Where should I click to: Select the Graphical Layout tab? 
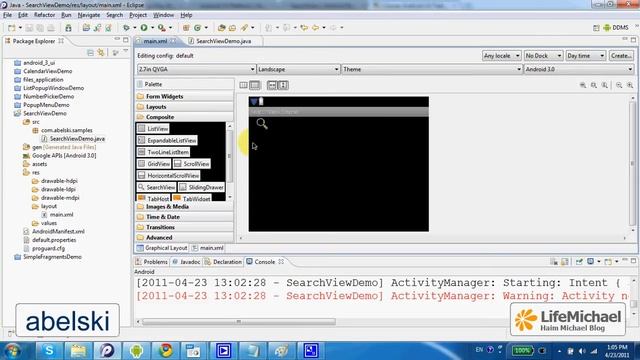162,248
